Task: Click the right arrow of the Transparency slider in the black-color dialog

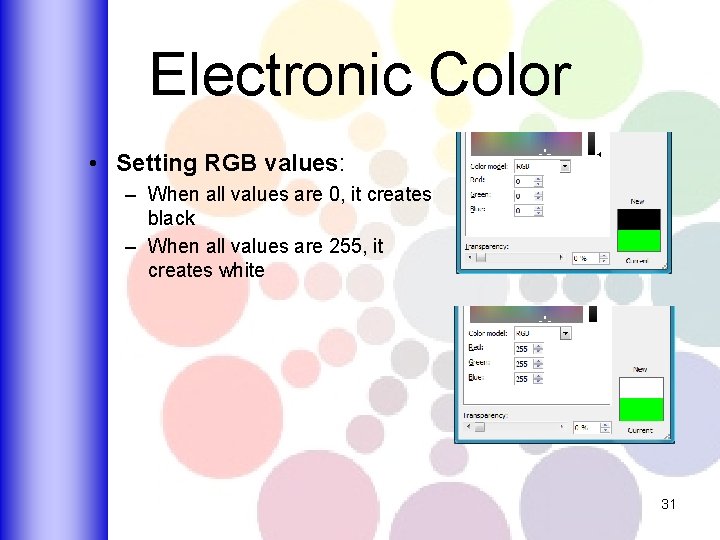Action: tap(561, 258)
